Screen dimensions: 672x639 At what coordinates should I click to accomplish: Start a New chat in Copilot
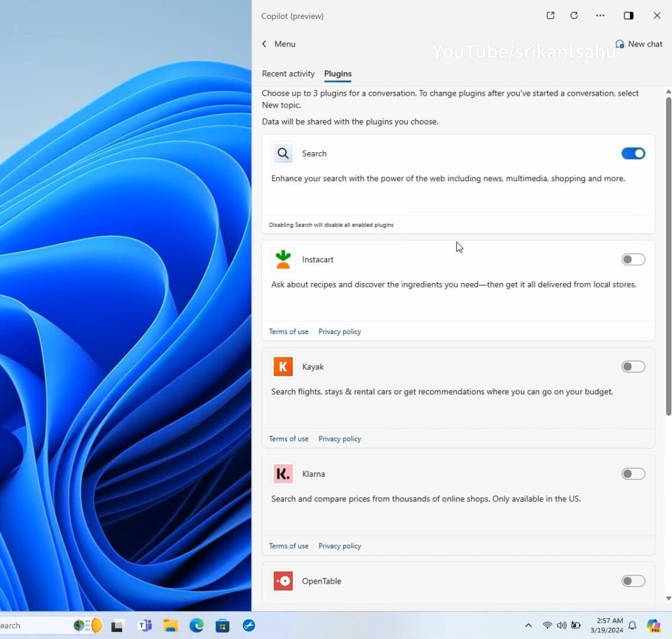coord(639,44)
